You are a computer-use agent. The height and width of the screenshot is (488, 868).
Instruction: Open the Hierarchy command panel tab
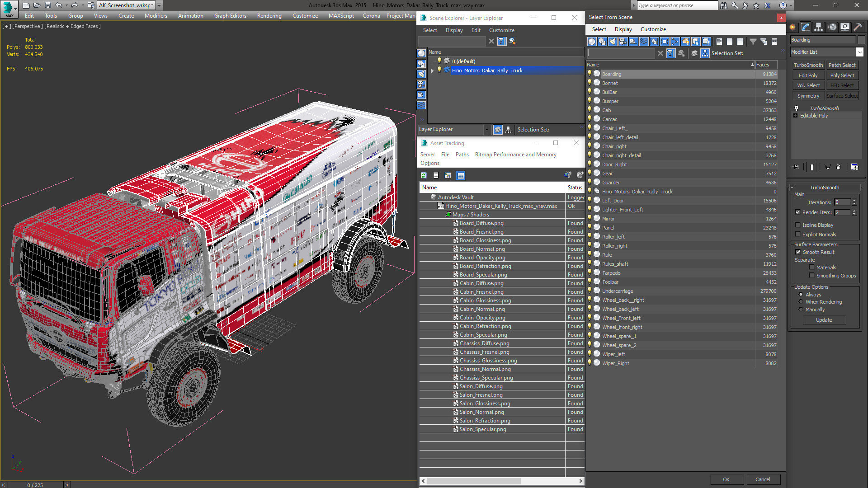818,27
